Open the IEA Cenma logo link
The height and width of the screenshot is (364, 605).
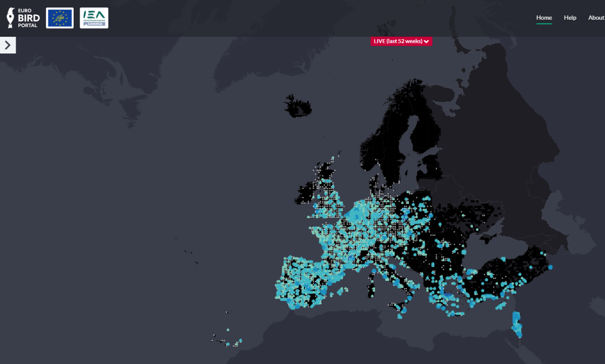click(94, 18)
